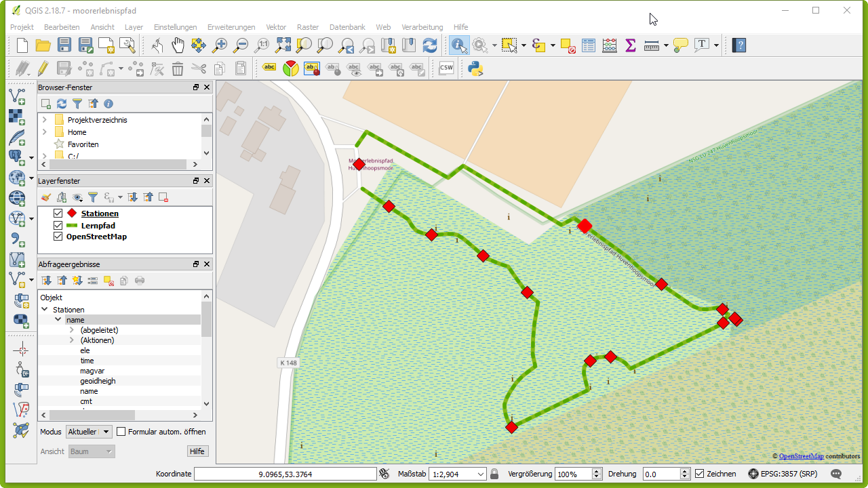This screenshot has height=488, width=868.
Task: Click the Hilfe button in query panel
Action: [x=197, y=451]
